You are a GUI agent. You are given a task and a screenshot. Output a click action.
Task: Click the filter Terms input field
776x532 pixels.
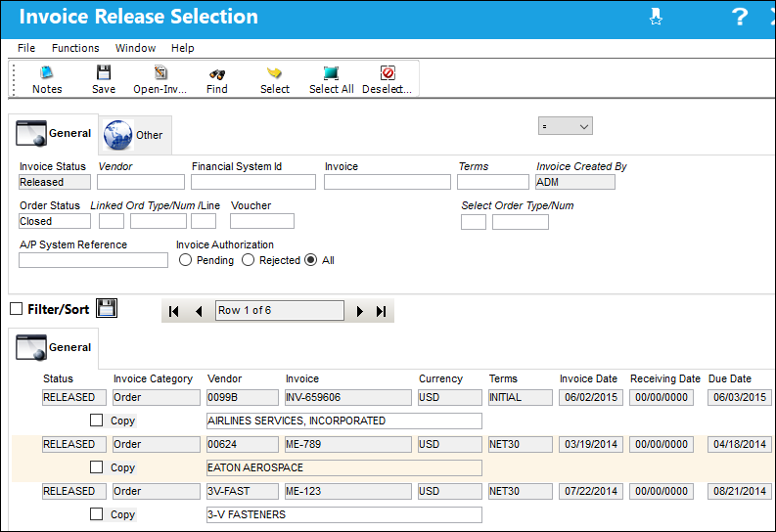[493, 182]
